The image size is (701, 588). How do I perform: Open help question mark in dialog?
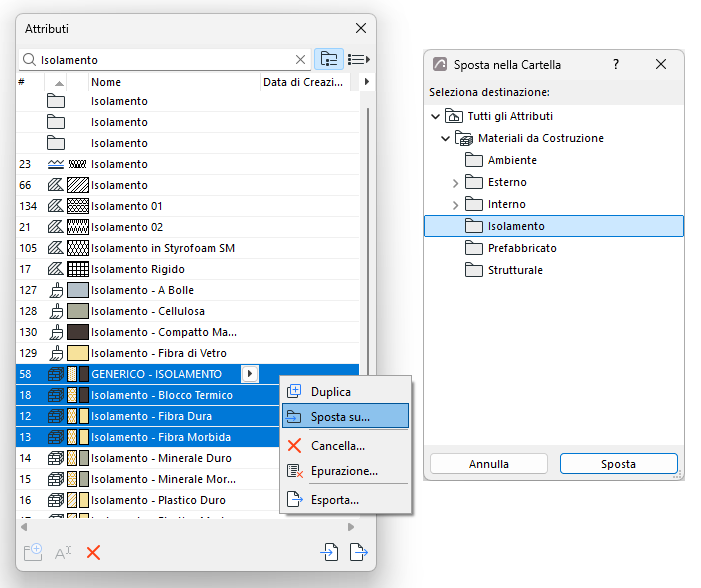(616, 64)
